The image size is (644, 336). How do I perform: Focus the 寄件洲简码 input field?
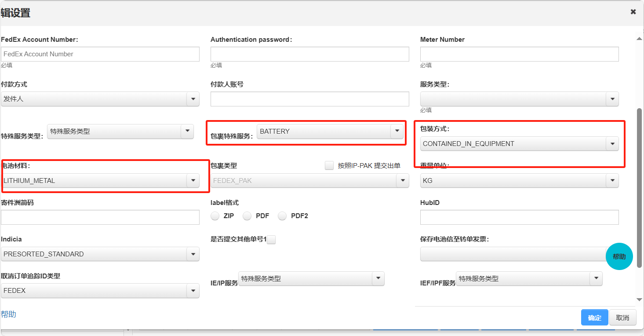pos(100,217)
